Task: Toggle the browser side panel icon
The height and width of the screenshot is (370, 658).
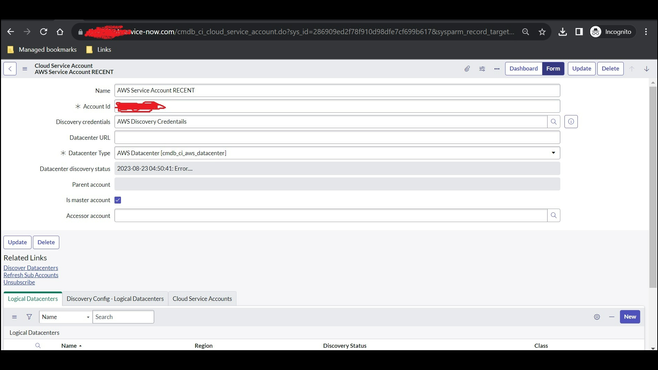Action: click(x=579, y=31)
